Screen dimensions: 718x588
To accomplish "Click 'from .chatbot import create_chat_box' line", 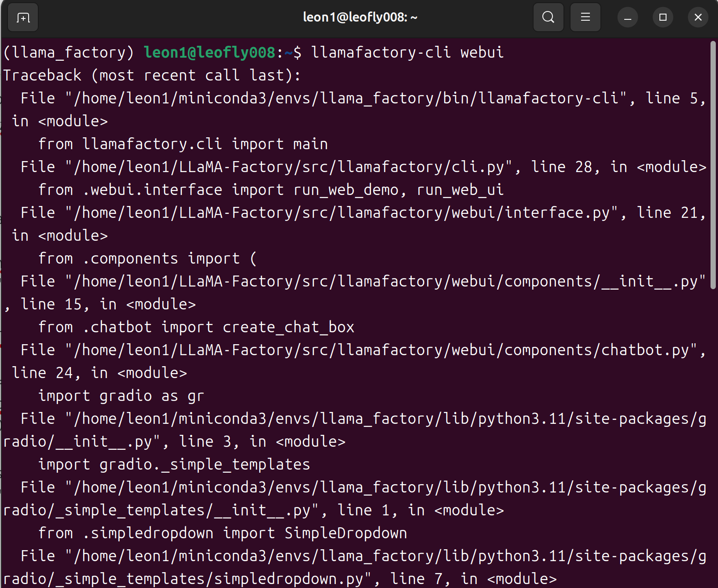I will click(196, 327).
